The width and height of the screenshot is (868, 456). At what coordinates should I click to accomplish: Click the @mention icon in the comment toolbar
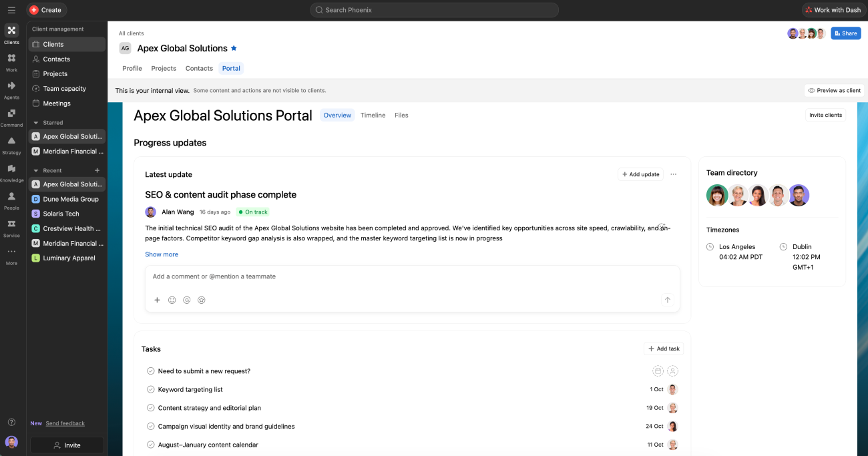(187, 300)
